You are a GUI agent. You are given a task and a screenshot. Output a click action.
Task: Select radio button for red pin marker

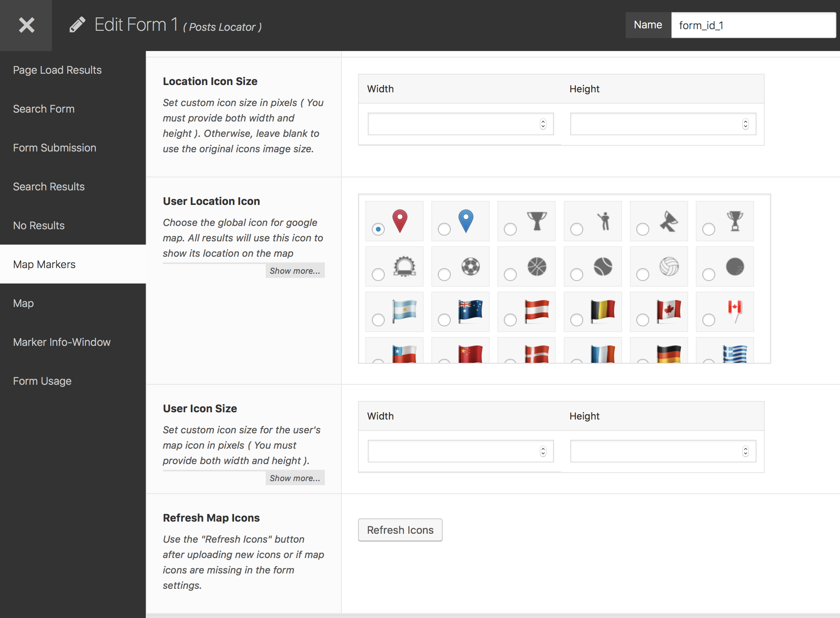(x=378, y=229)
